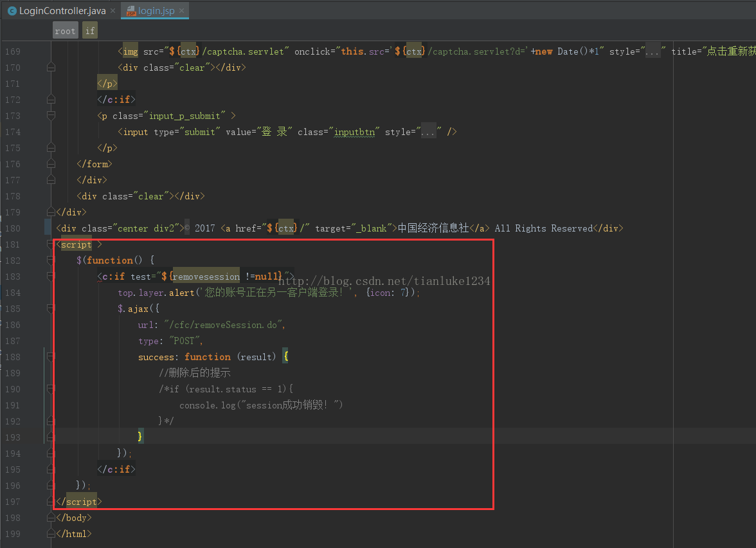Click line number 169 in the gutter
The width and height of the screenshot is (756, 548).
13,51
